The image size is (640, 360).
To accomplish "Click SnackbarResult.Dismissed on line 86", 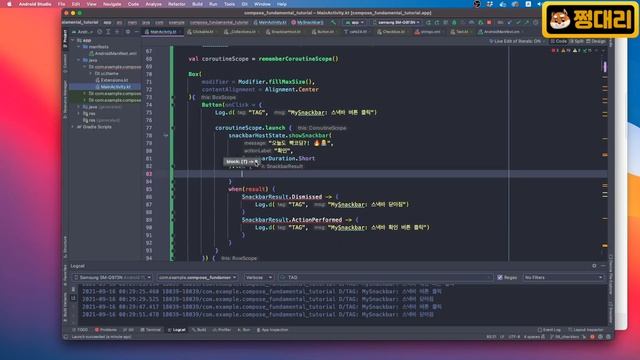I will point(282,197).
